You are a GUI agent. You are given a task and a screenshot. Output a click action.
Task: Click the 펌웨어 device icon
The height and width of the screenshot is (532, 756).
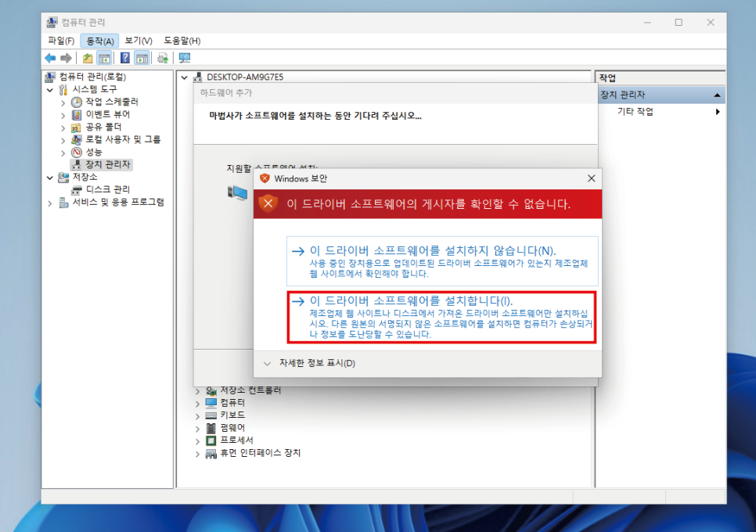(x=211, y=428)
